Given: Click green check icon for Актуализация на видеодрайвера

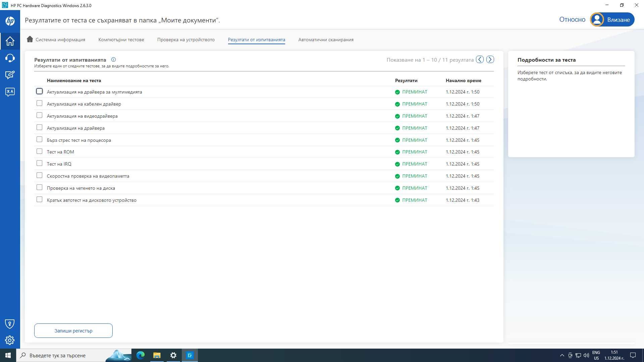Looking at the screenshot, I should pyautogui.click(x=397, y=116).
